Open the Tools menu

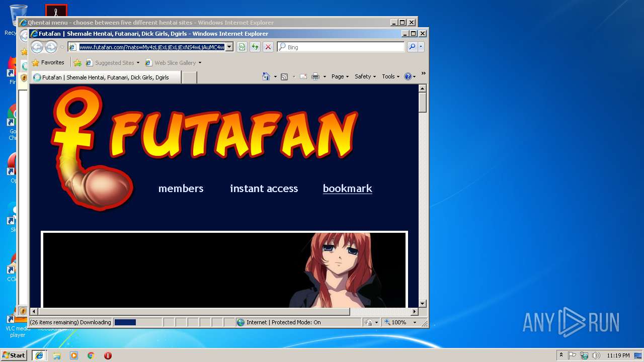[x=390, y=76]
